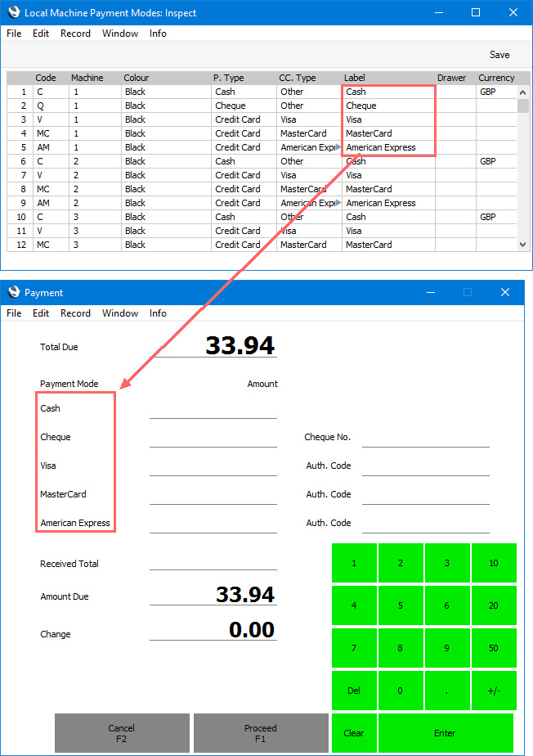Click the MasterCard Auth. Code field
This screenshot has height=756, width=533.
click(426, 495)
